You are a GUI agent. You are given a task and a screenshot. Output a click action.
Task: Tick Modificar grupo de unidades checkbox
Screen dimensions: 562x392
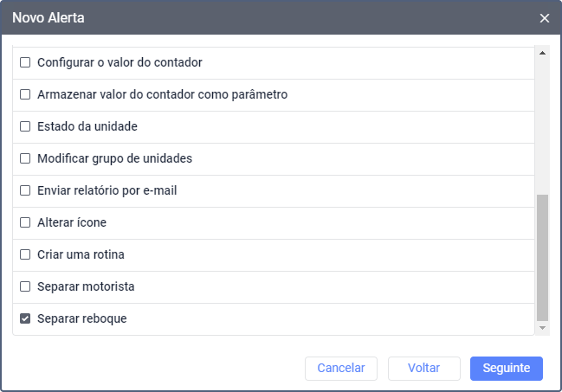tap(25, 158)
